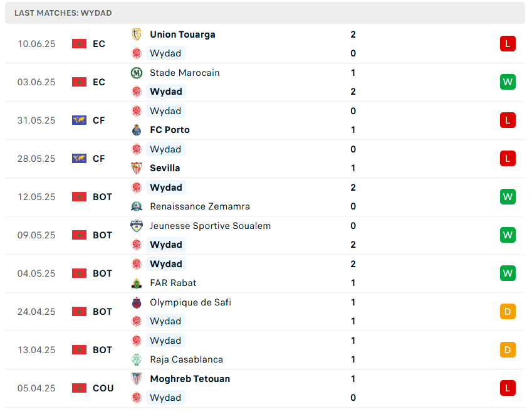Screen dimensions: 532x414
Task: Click the Sevilla club crest
Action: pos(137,168)
